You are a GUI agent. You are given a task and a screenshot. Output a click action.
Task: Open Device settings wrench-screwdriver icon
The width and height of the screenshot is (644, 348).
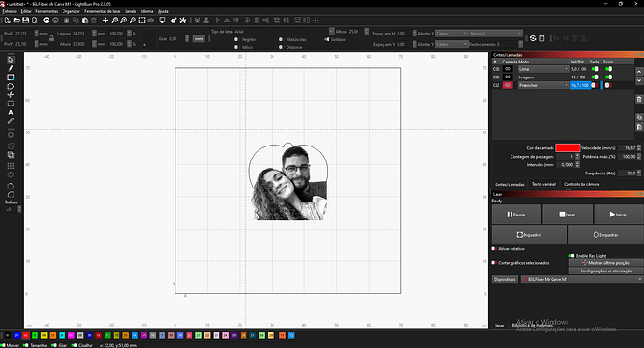click(183, 21)
